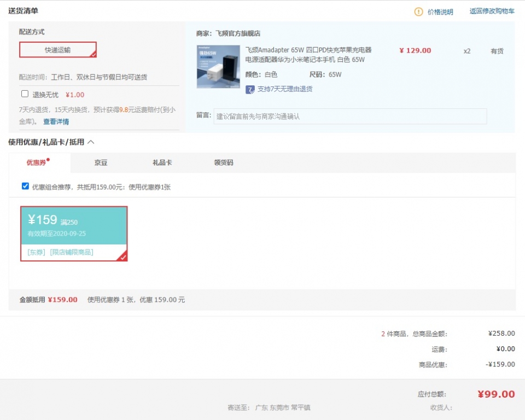Switch to the 礼品卡 tab
This screenshot has width=525, height=420.
tap(162, 162)
